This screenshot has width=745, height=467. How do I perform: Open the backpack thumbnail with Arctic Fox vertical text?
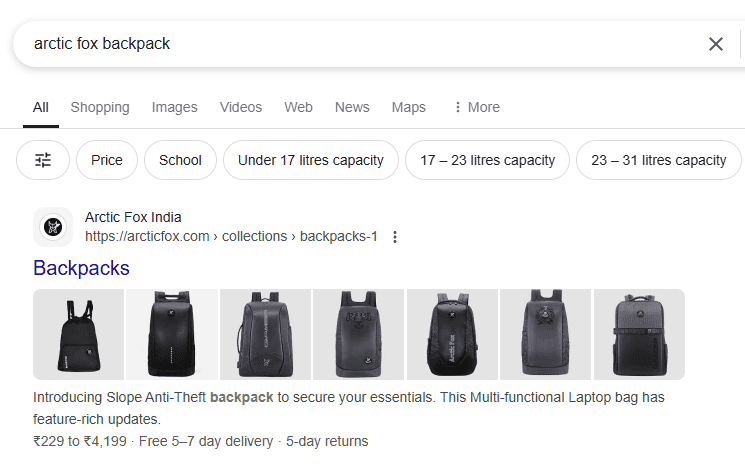[452, 334]
